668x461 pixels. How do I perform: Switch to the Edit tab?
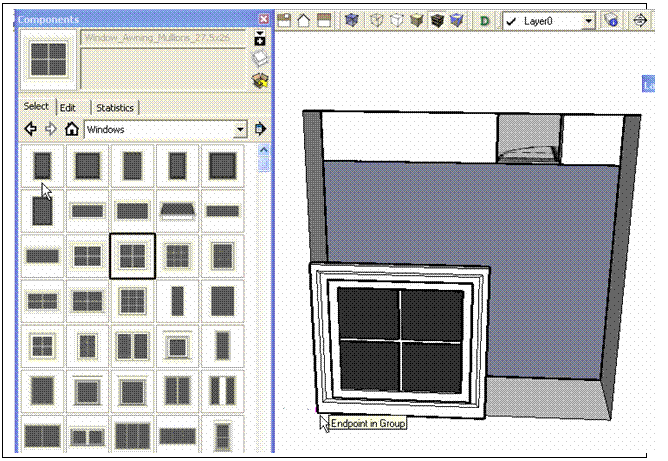tap(68, 107)
